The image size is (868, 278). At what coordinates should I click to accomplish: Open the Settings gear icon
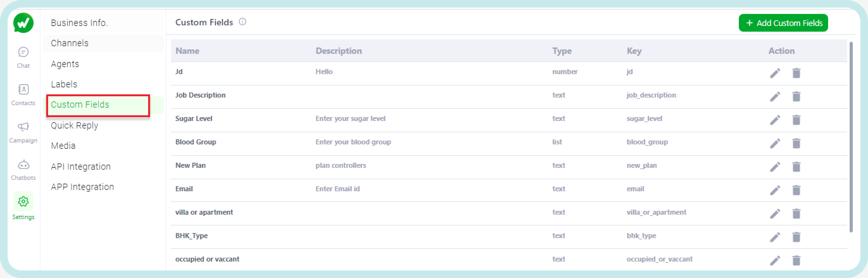pyautogui.click(x=23, y=202)
